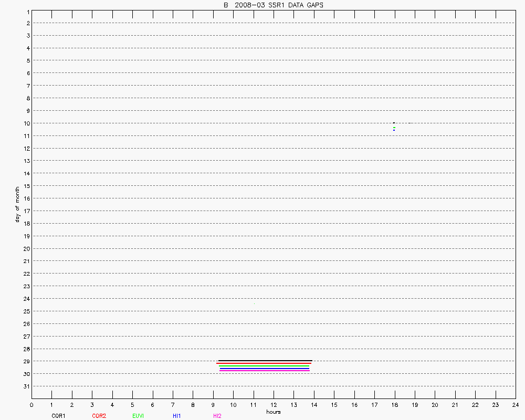The width and height of the screenshot is (525, 420).
Task: Click the tiny green dot on day 24
Action: coord(254,303)
